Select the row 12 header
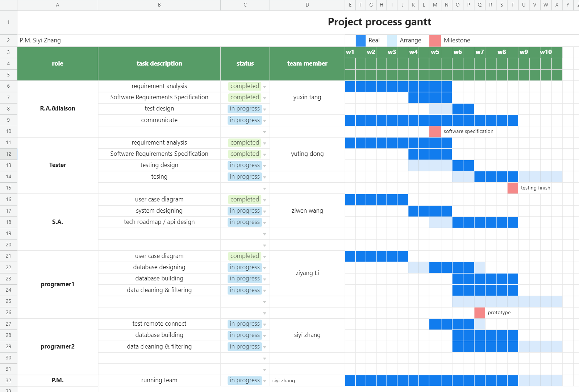The image size is (579, 392). click(8, 154)
